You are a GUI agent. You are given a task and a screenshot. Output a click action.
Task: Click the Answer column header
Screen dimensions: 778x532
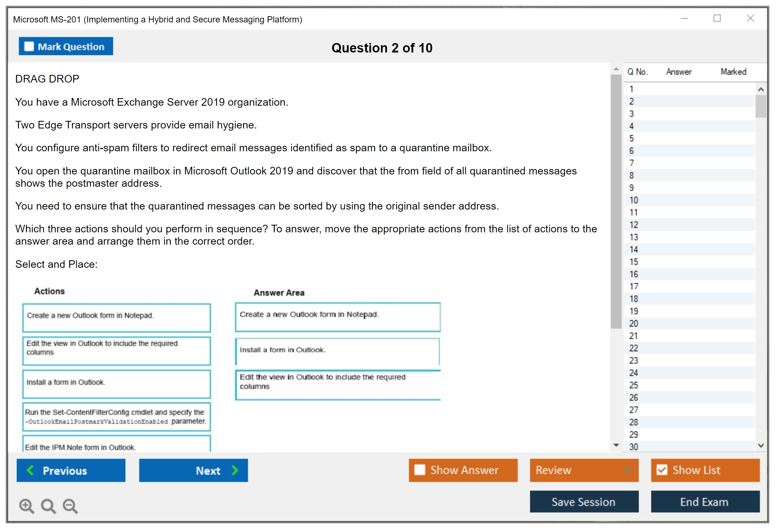pos(678,72)
